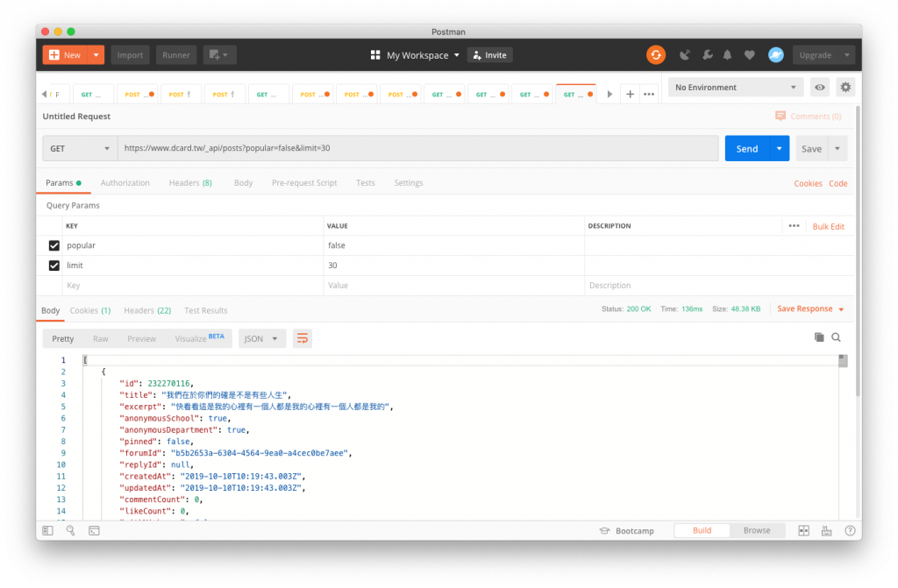Click the Send button
898x588 pixels.
tap(747, 148)
